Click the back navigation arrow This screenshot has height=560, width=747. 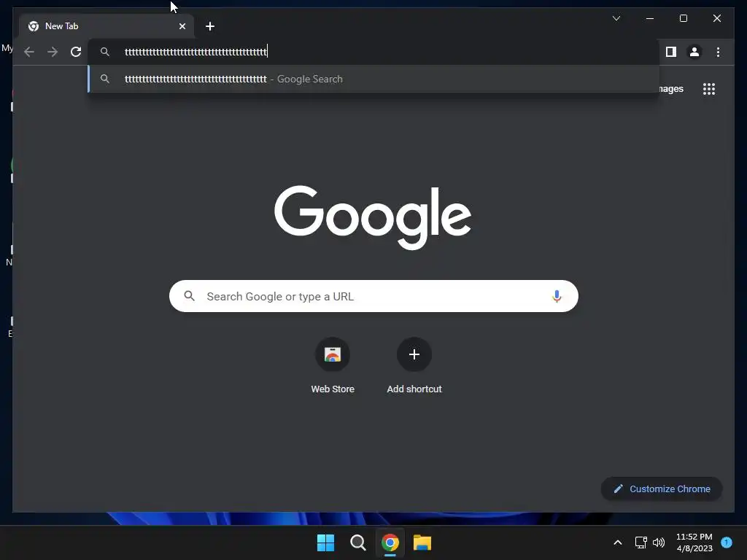pyautogui.click(x=29, y=52)
